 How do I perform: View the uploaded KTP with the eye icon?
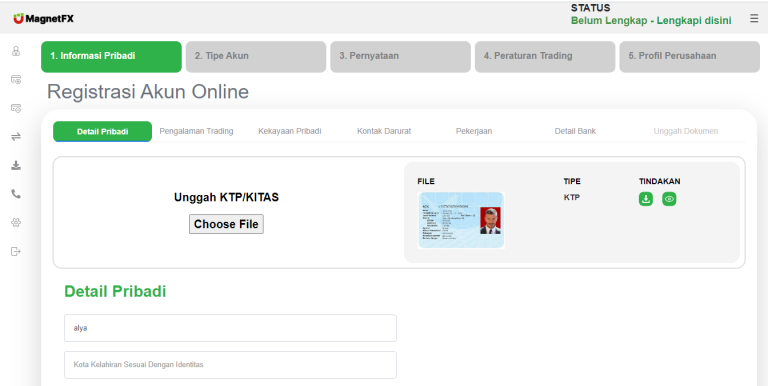coord(669,199)
